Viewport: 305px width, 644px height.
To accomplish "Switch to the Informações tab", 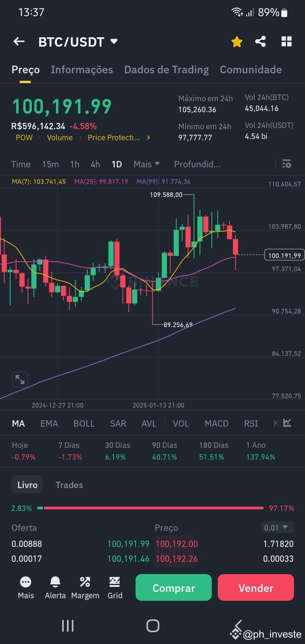I will pos(82,69).
